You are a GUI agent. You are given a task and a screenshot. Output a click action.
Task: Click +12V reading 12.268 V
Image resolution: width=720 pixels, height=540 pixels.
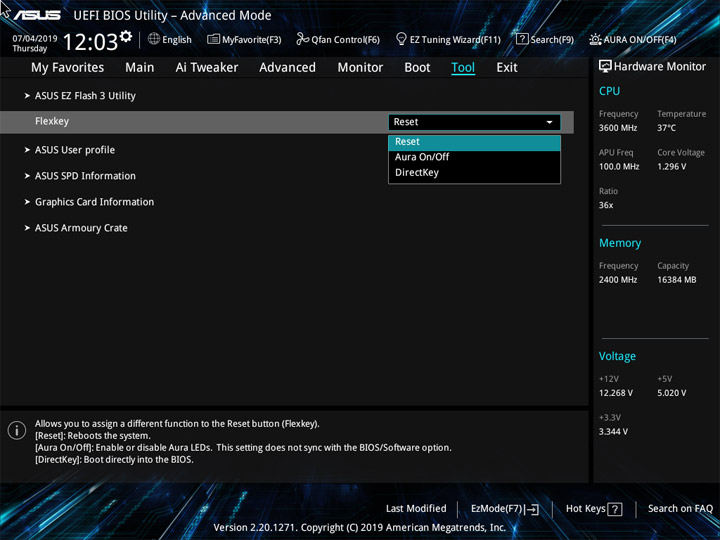pos(616,393)
